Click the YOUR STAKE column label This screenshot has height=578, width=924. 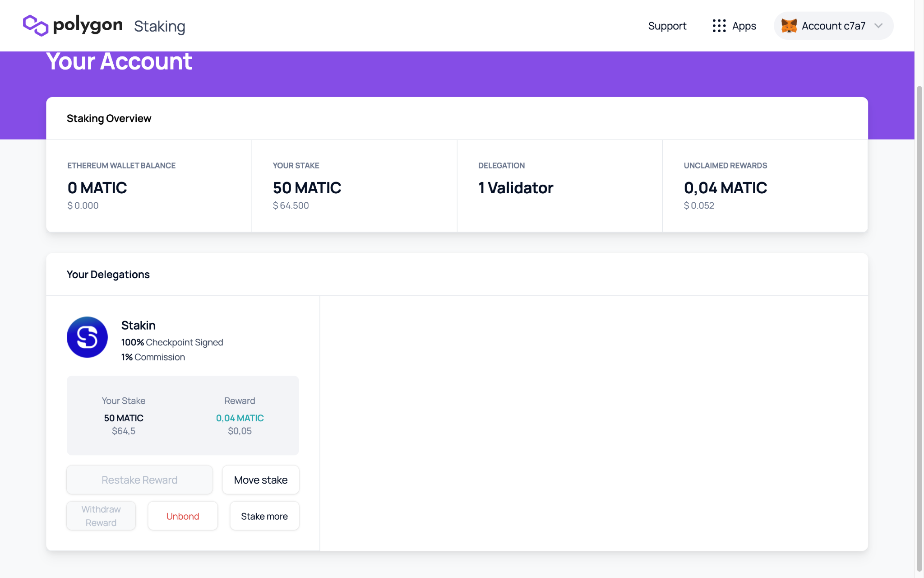[x=296, y=165]
